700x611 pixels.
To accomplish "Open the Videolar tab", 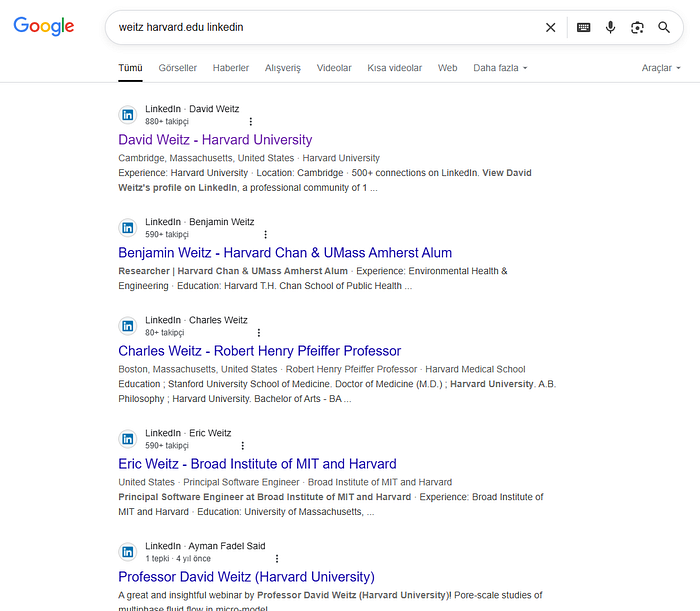I will pyautogui.click(x=334, y=68).
